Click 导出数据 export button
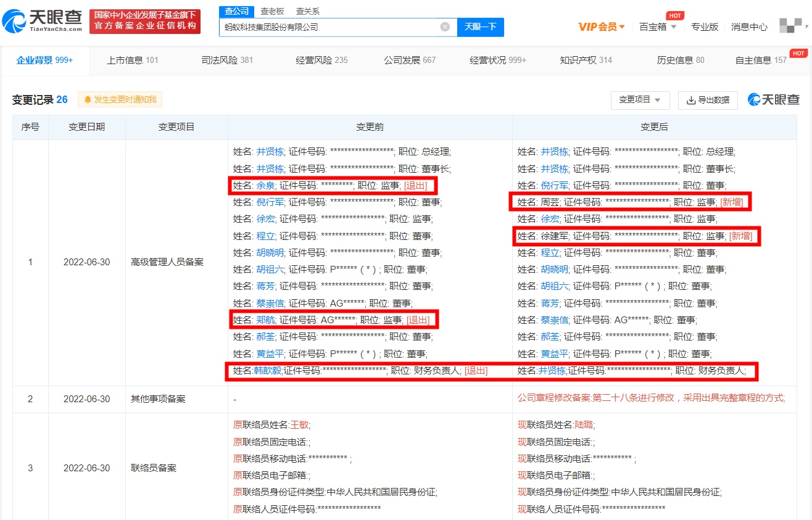 point(708,100)
